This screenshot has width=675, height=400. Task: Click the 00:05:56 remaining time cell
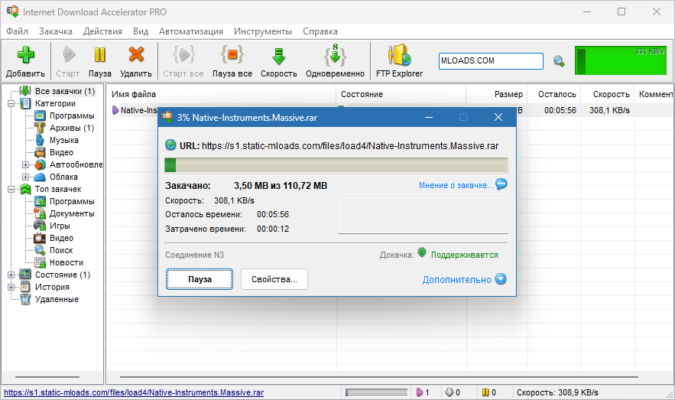pyautogui.click(x=560, y=110)
